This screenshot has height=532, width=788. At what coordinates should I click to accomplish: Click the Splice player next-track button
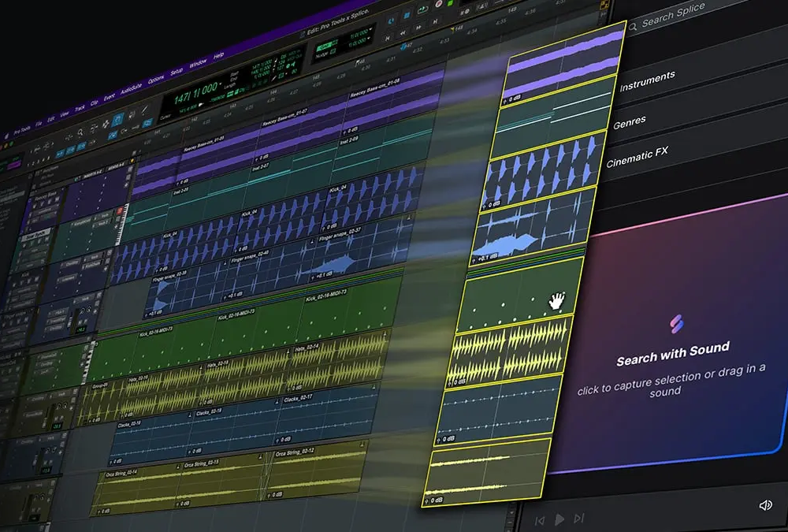point(579,518)
